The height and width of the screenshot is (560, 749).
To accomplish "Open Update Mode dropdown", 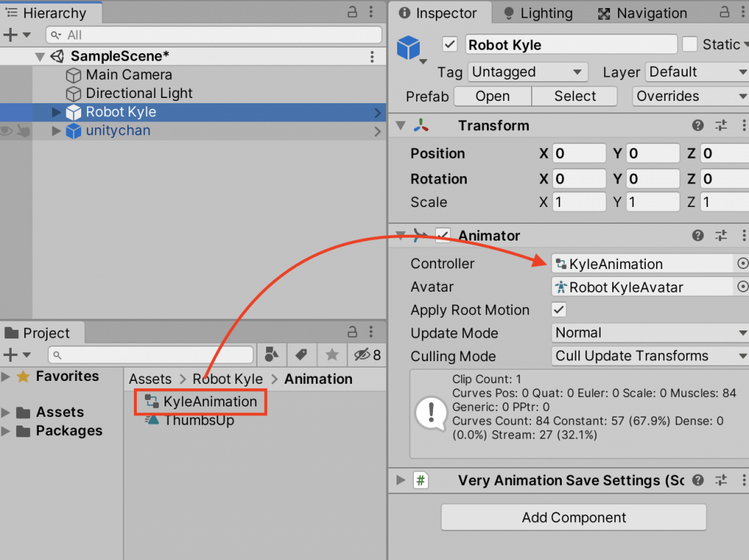I will [x=650, y=333].
